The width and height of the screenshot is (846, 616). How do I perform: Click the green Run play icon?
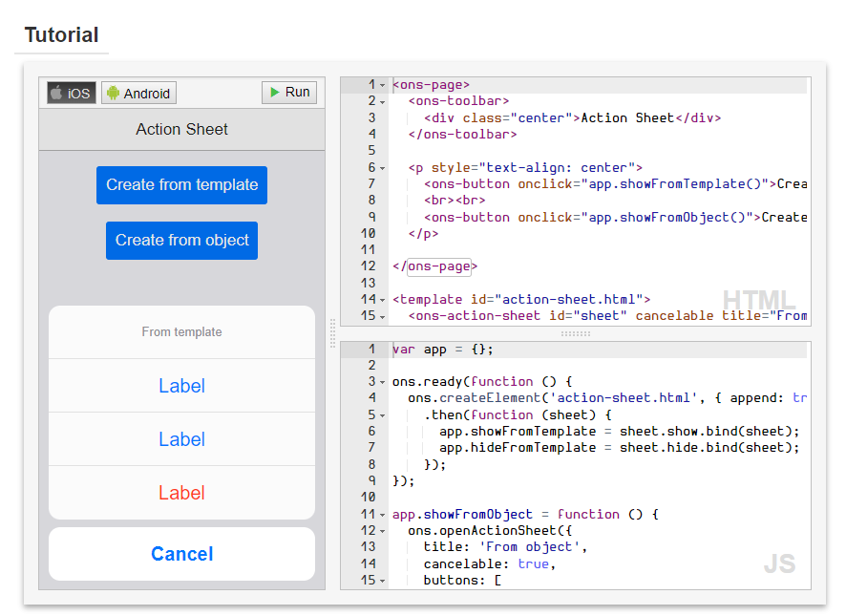[x=275, y=93]
